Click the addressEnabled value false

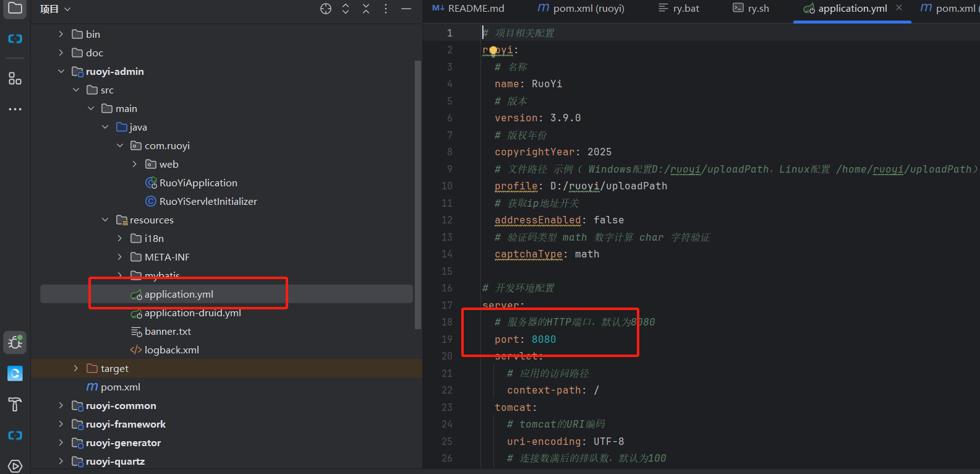pos(608,220)
